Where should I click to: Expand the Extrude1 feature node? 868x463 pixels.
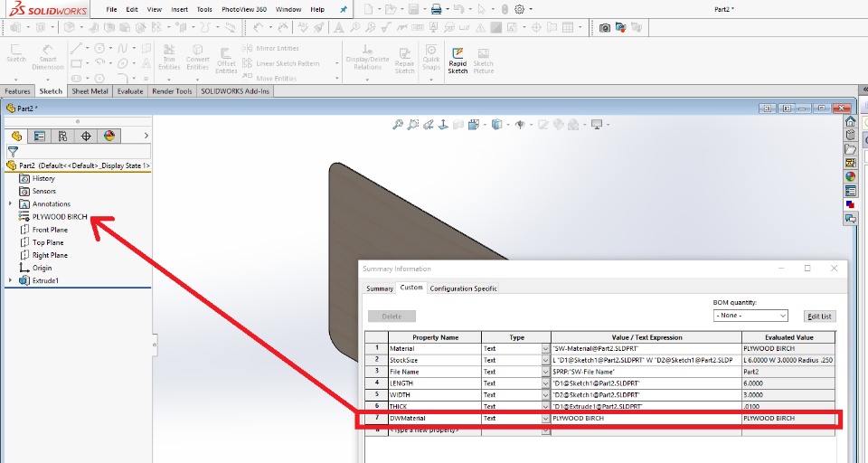tap(10, 280)
